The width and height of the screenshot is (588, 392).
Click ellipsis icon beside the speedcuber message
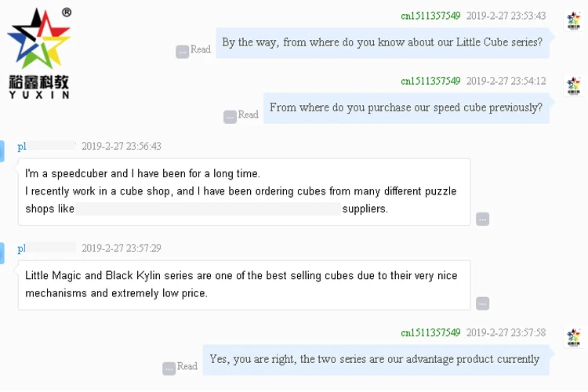[x=482, y=219]
